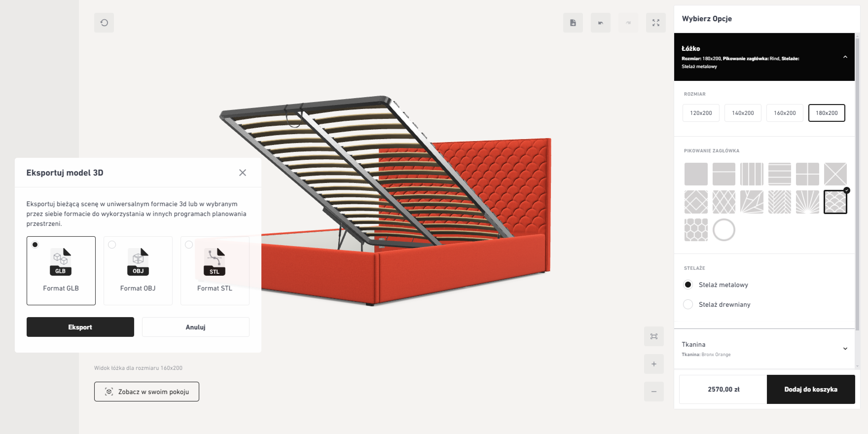Click the Eksport button

tap(80, 327)
